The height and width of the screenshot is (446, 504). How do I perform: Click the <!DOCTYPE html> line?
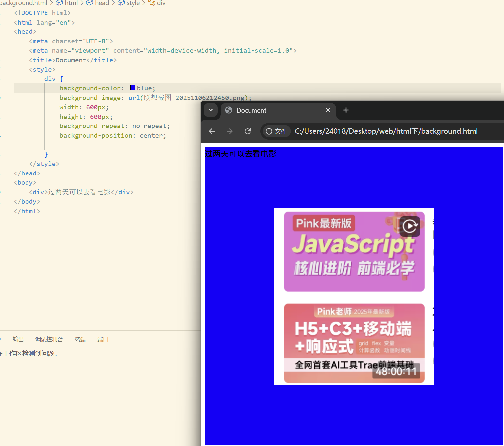(x=42, y=13)
